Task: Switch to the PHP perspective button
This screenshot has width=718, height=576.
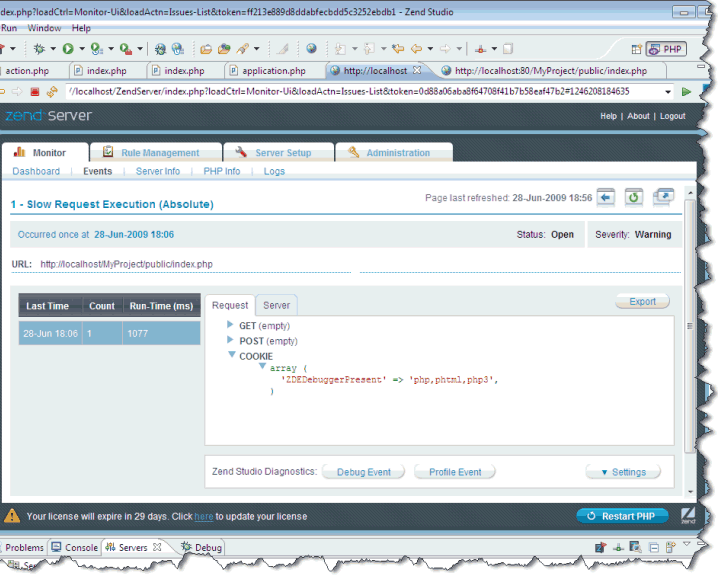Action: (666, 48)
